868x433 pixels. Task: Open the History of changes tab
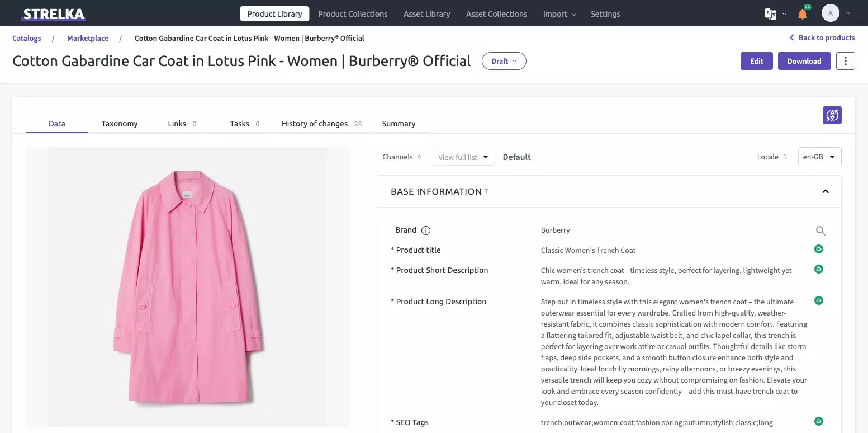coord(321,124)
